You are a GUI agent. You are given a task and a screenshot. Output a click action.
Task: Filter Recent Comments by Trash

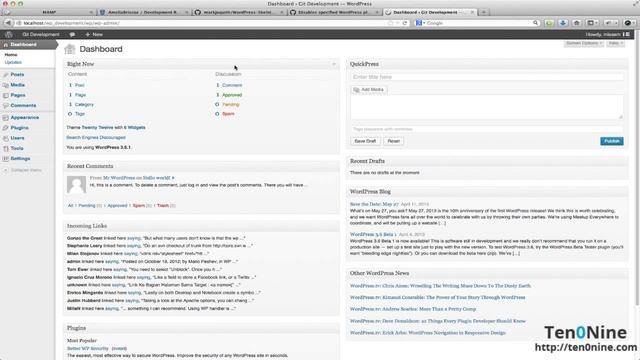pyautogui.click(x=163, y=206)
